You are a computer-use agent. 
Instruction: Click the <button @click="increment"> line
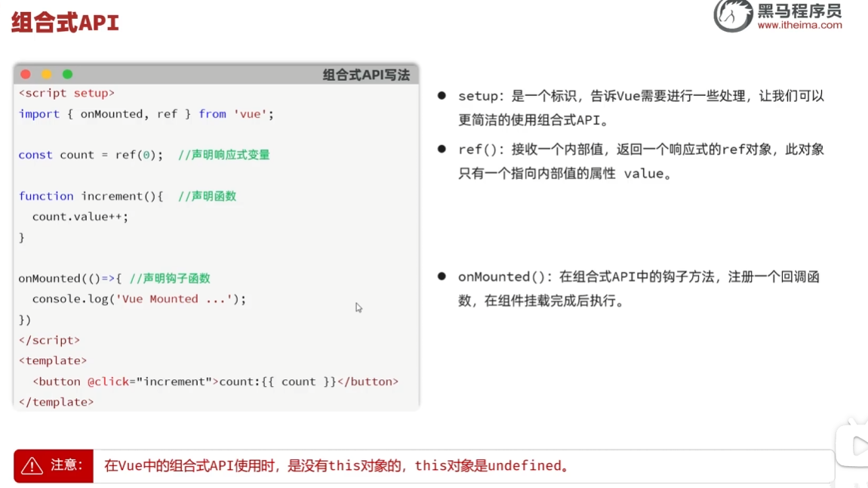215,381
